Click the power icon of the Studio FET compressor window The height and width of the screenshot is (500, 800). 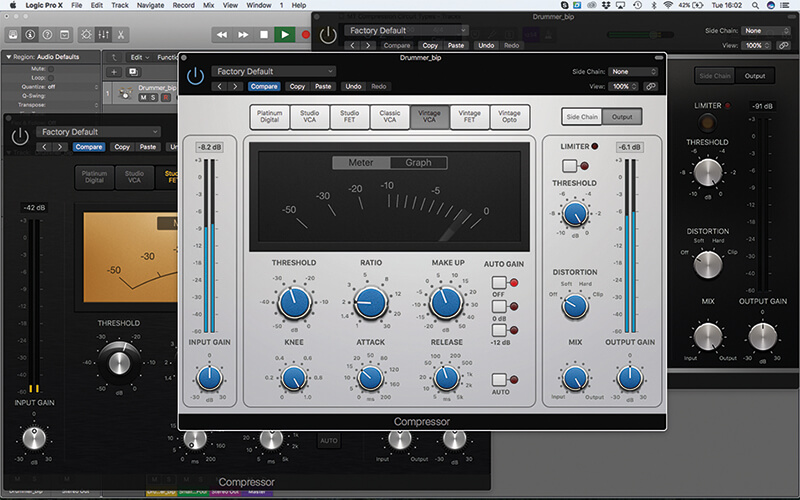click(20, 137)
